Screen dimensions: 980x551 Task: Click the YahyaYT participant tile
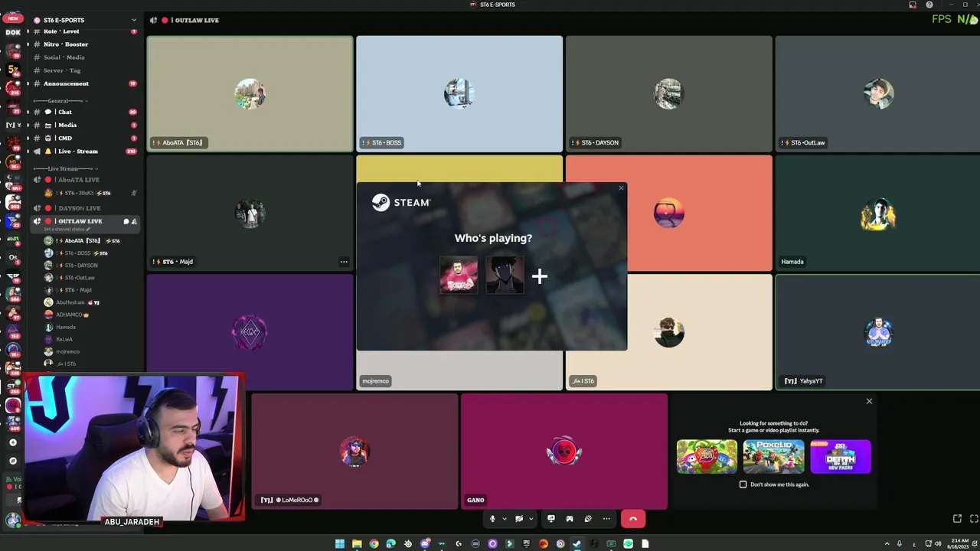click(x=877, y=332)
